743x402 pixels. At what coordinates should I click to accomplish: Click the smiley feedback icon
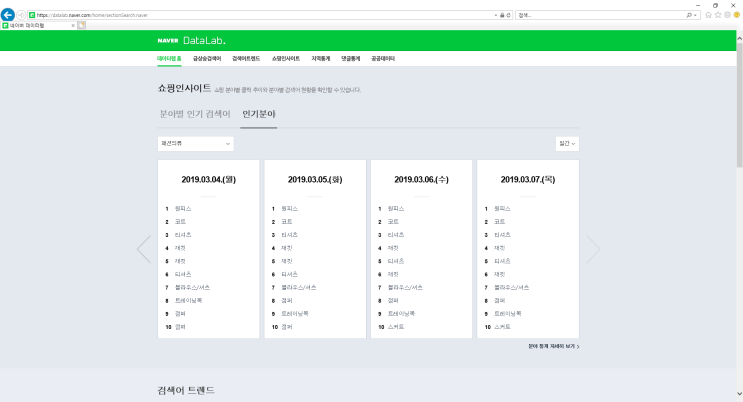pyautogui.click(x=737, y=15)
